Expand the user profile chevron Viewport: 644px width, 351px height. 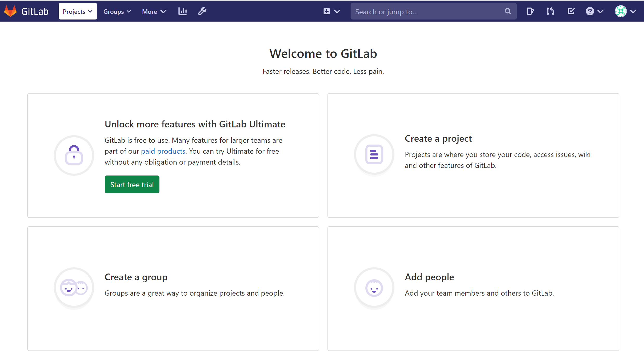633,11
